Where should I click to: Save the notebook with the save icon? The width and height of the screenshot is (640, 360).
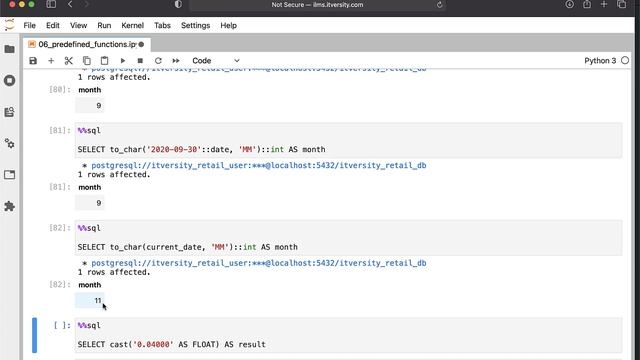[x=33, y=61]
